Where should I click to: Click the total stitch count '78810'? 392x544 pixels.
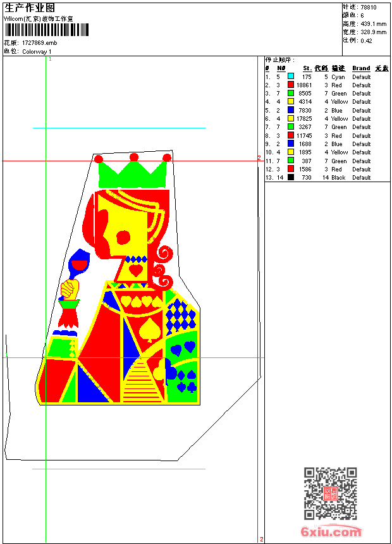click(369, 8)
